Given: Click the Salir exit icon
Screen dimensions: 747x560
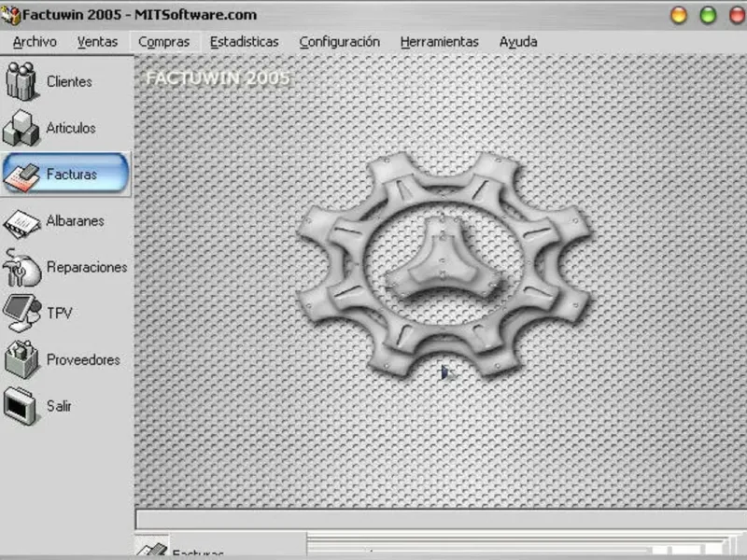Looking at the screenshot, I should pos(20,406).
